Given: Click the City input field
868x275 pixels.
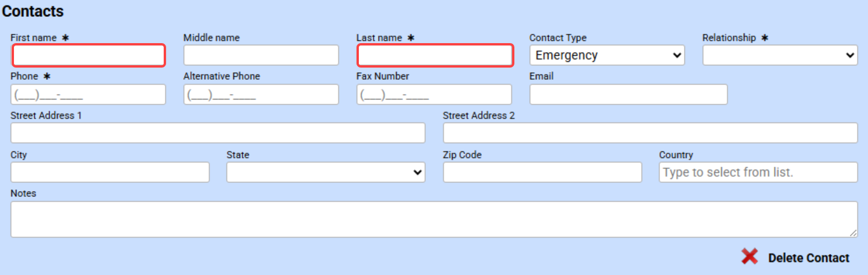Looking at the screenshot, I should [110, 172].
